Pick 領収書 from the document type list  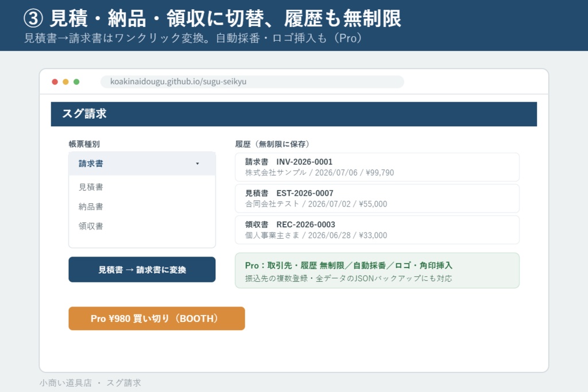[x=91, y=226]
